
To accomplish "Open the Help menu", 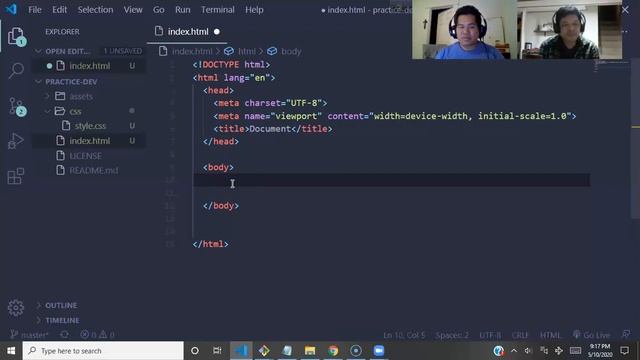I will (x=254, y=9).
